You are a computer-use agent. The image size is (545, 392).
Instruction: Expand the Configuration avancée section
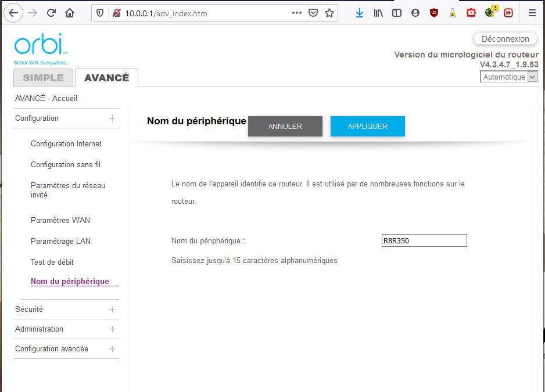pyautogui.click(x=66, y=349)
